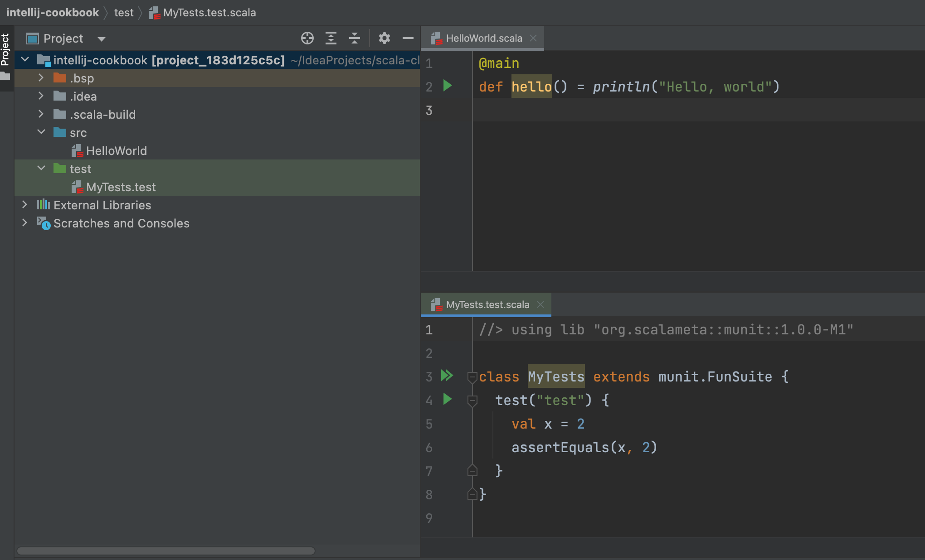
Task: Click MyTests.test.scala in breadcrumb
Action: coord(209,13)
